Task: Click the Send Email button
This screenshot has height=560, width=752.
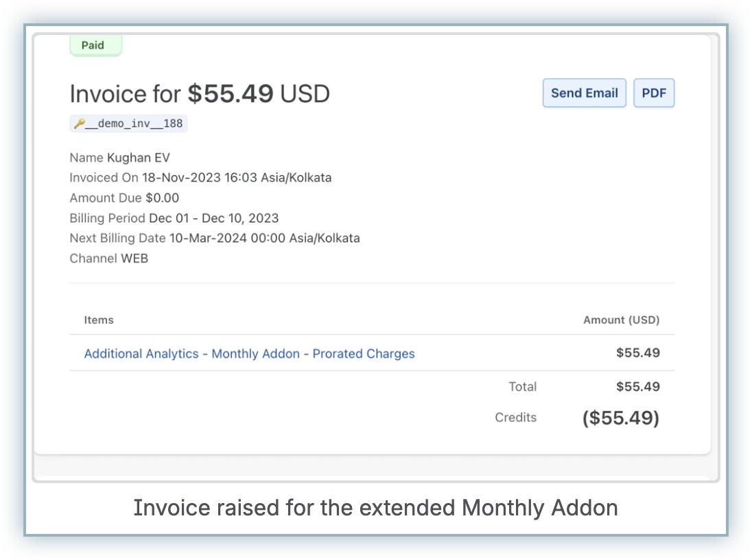Action: point(584,93)
